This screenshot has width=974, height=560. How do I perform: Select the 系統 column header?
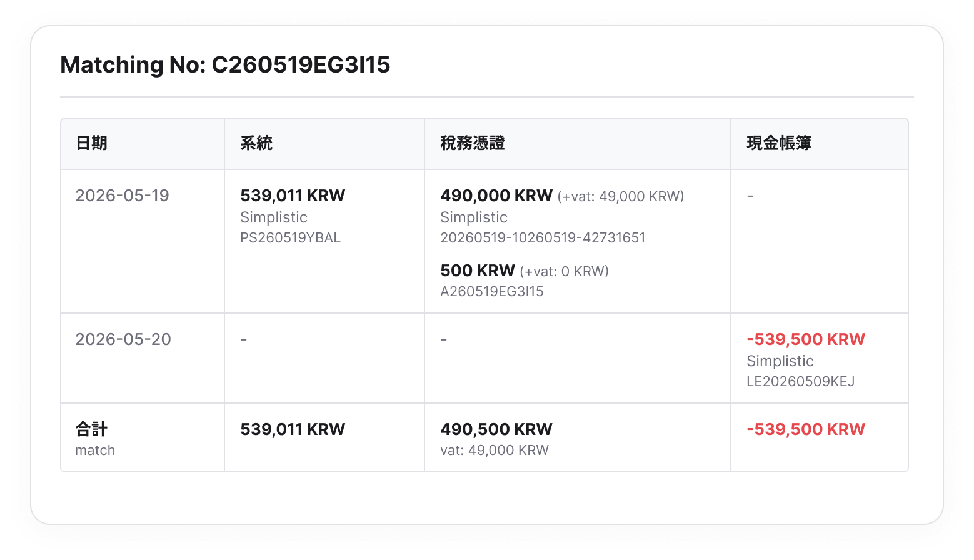pos(256,143)
